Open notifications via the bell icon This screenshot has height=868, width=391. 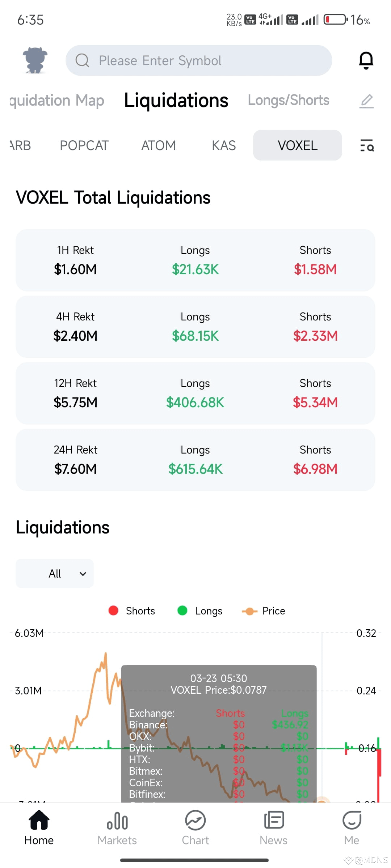tap(366, 60)
